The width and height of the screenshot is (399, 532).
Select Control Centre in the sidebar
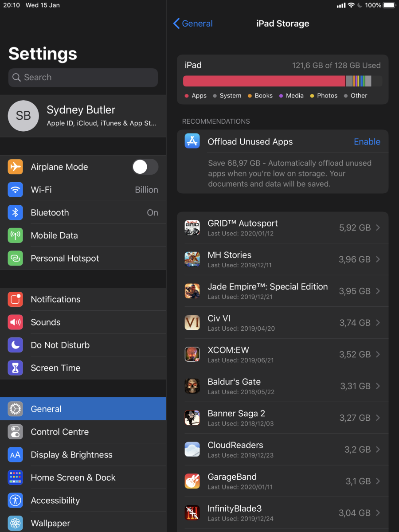click(x=83, y=432)
